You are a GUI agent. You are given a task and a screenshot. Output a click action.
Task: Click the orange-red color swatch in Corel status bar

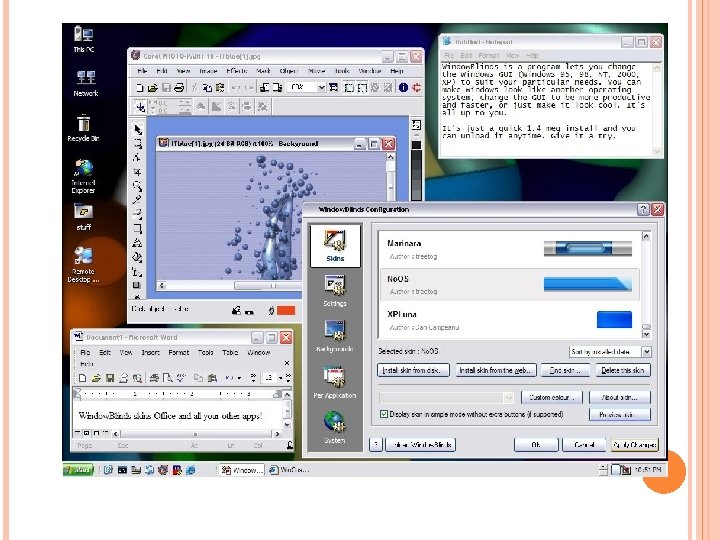[x=286, y=311]
